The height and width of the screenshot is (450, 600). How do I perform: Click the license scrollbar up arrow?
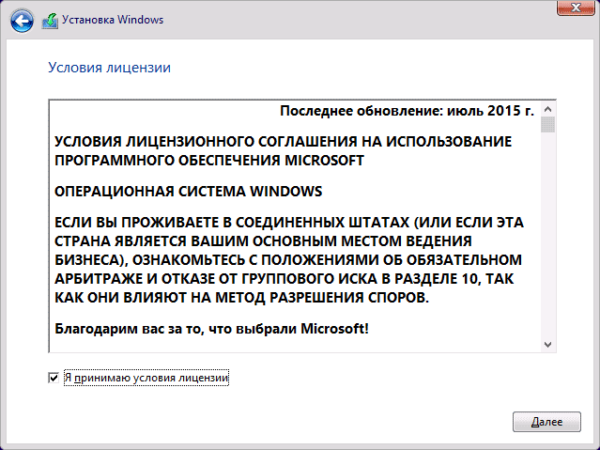tap(548, 109)
